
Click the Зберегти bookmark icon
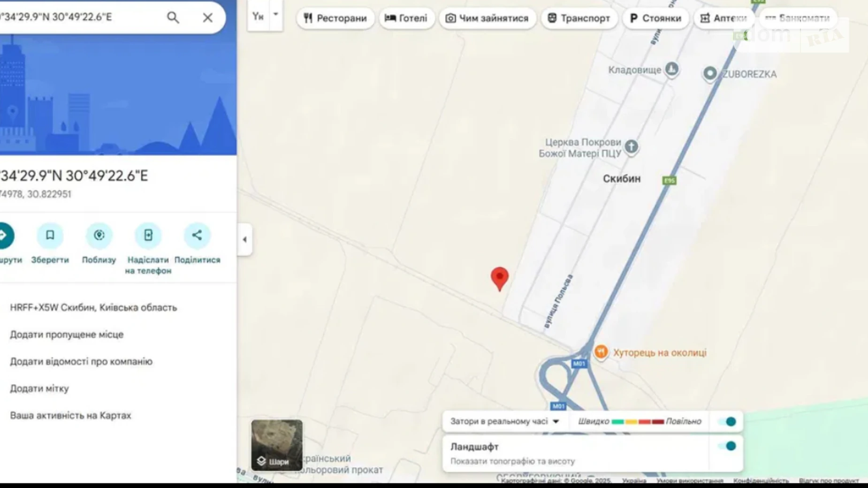(x=50, y=236)
